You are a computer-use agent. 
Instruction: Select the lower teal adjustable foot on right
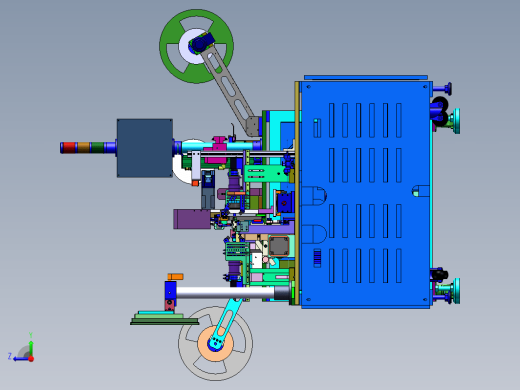pyautogui.click(x=456, y=291)
